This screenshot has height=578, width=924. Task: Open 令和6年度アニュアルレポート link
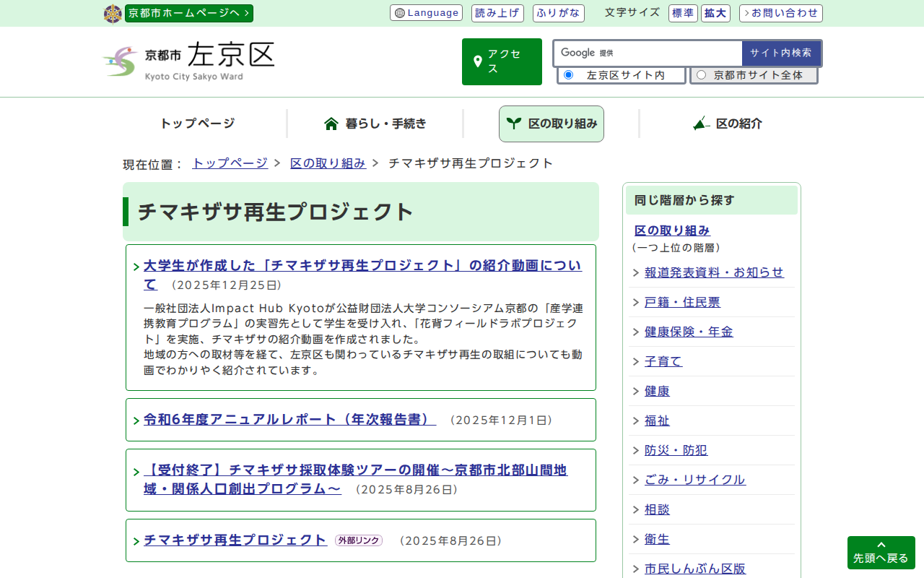[x=289, y=420]
